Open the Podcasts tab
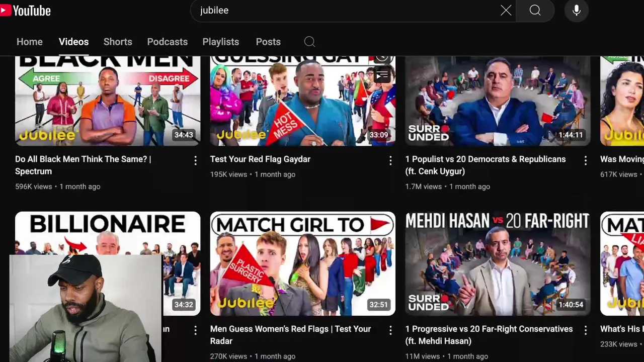 [x=167, y=42]
